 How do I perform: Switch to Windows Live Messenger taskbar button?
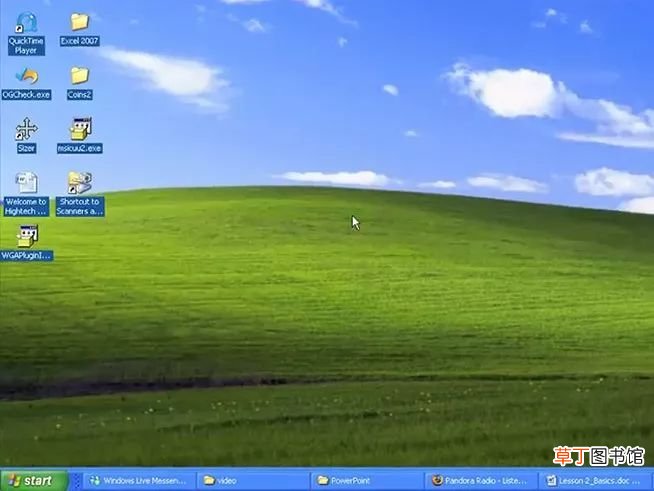(139, 481)
